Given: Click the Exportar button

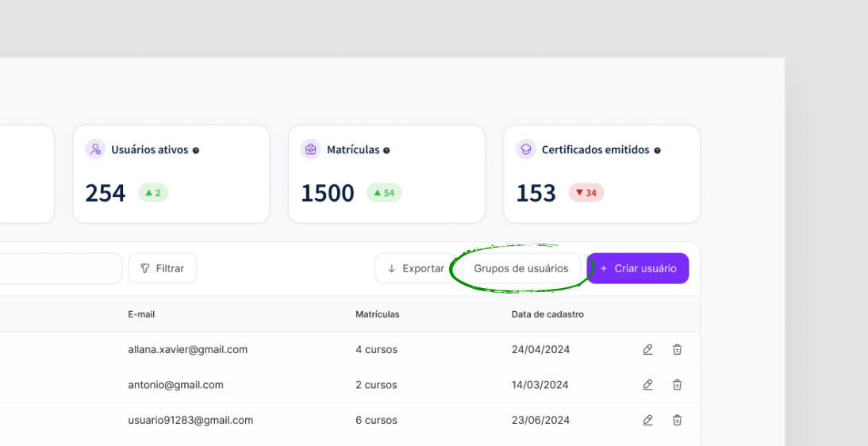Looking at the screenshot, I should coord(415,269).
